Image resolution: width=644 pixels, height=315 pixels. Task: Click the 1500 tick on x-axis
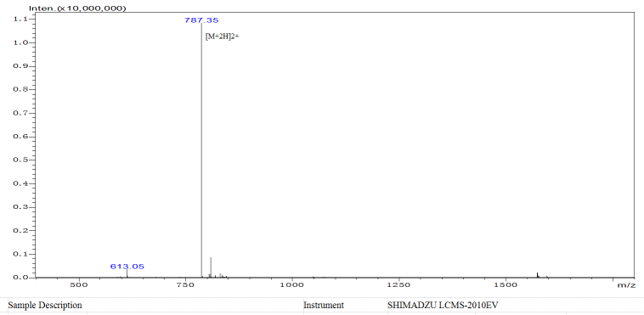tap(506, 285)
